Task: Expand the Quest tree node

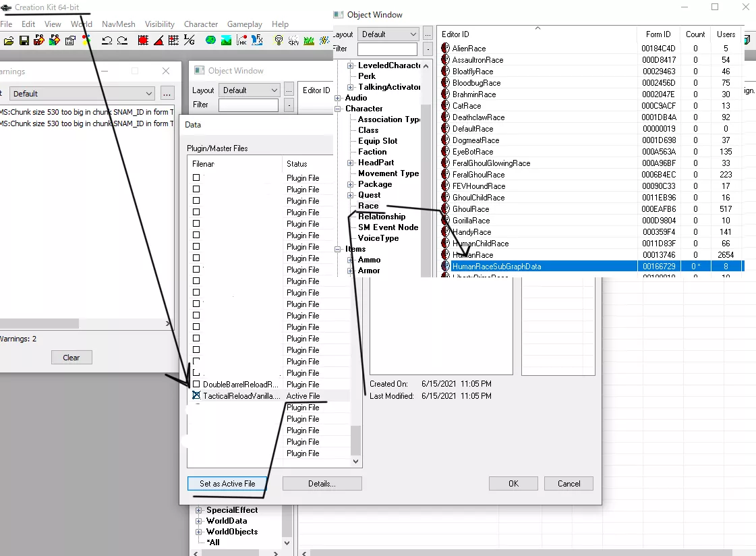Action: [x=351, y=195]
